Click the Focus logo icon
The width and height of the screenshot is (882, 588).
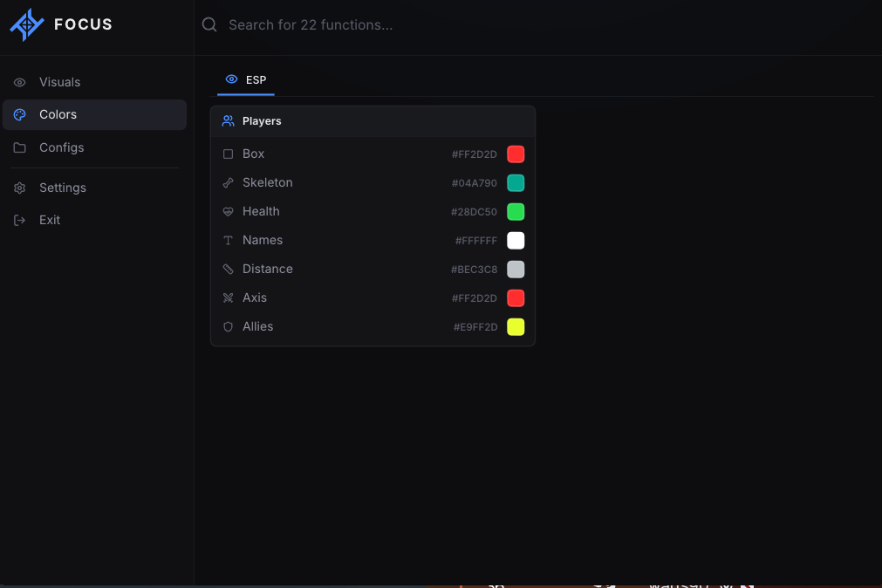coord(27,24)
